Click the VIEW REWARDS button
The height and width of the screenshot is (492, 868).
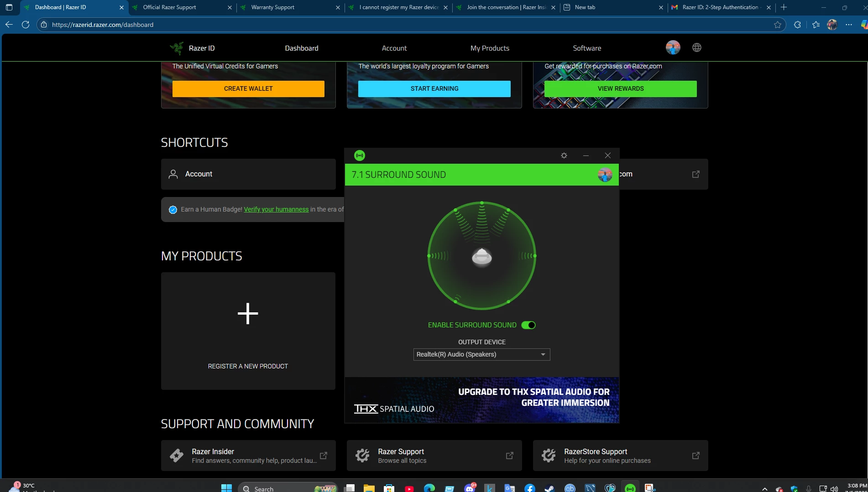click(621, 88)
